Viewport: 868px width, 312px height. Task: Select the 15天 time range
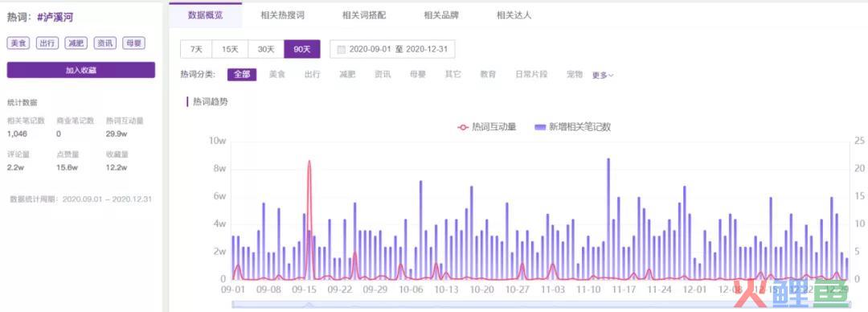pyautogui.click(x=231, y=49)
